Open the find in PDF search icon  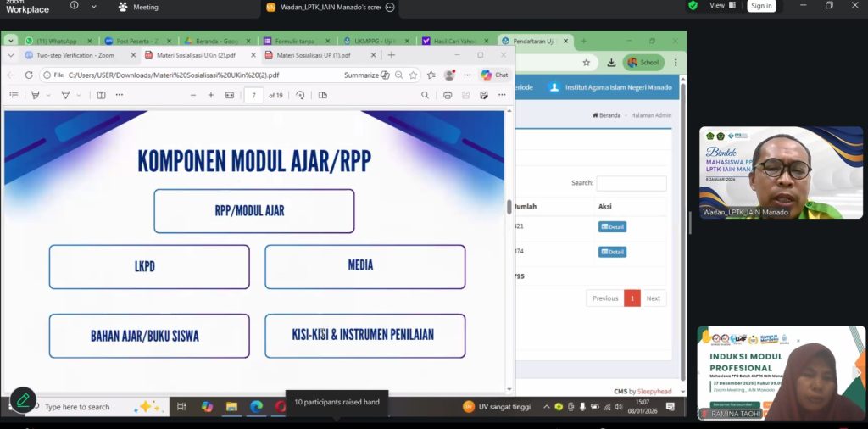(x=425, y=95)
